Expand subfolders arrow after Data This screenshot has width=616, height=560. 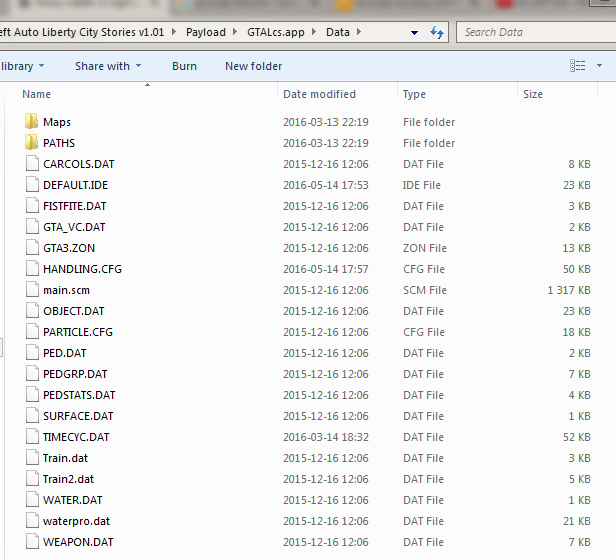point(359,32)
